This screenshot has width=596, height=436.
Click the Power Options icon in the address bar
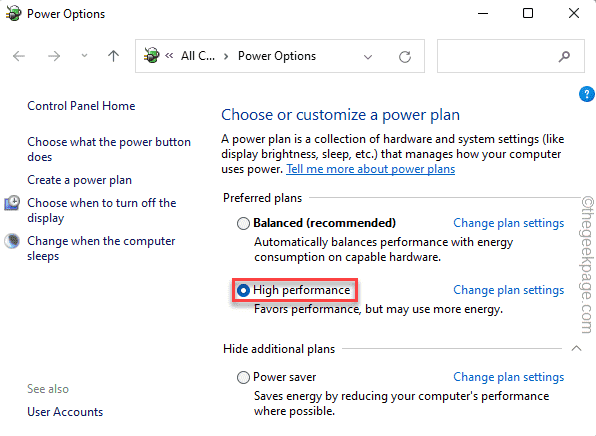[152, 55]
